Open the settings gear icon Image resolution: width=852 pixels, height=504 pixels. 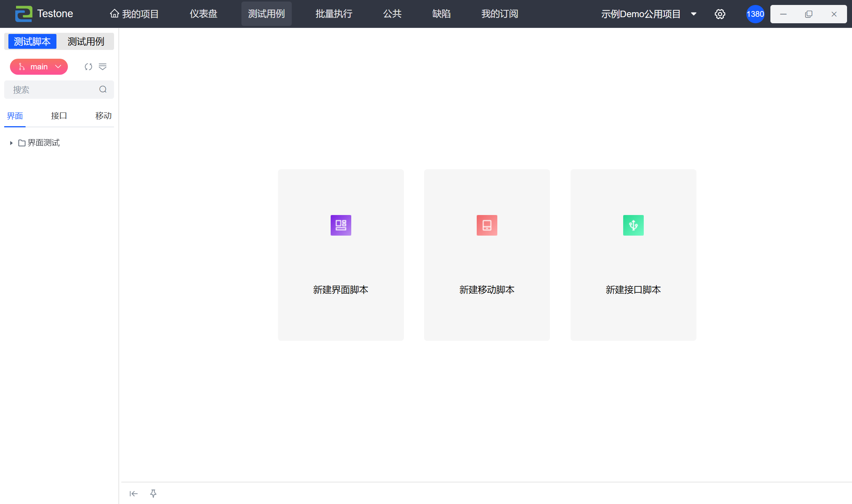point(720,14)
